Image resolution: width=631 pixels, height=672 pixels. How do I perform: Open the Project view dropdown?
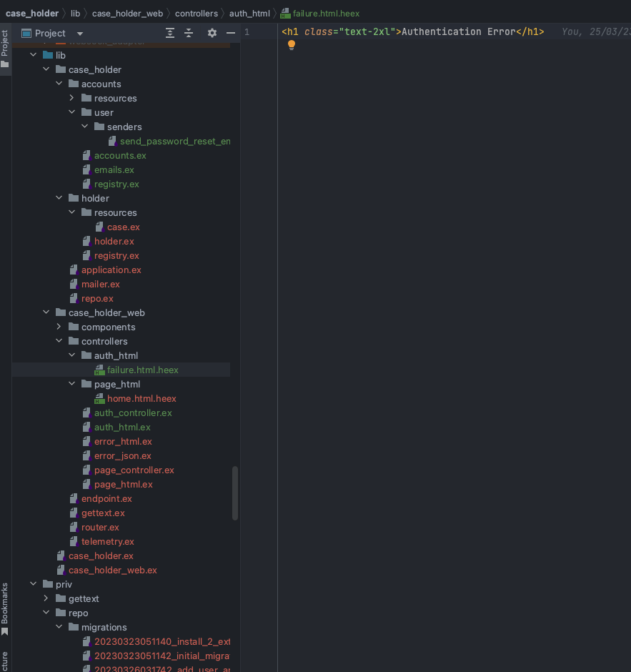(79, 34)
